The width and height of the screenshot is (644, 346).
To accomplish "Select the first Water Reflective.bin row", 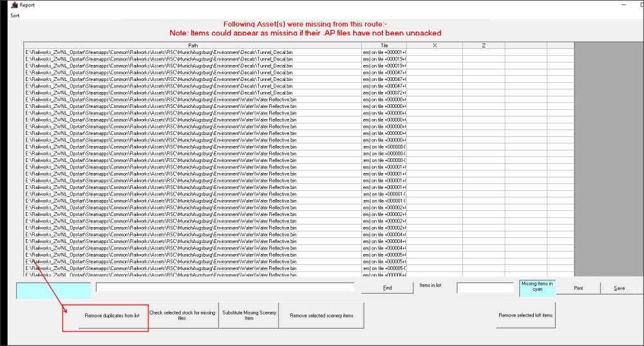I will [x=193, y=100].
